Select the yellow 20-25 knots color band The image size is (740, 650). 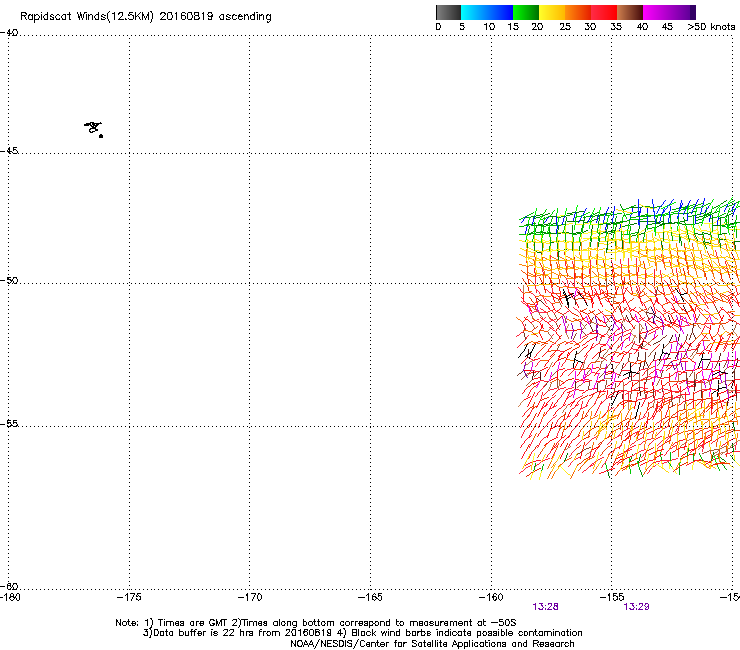552,12
